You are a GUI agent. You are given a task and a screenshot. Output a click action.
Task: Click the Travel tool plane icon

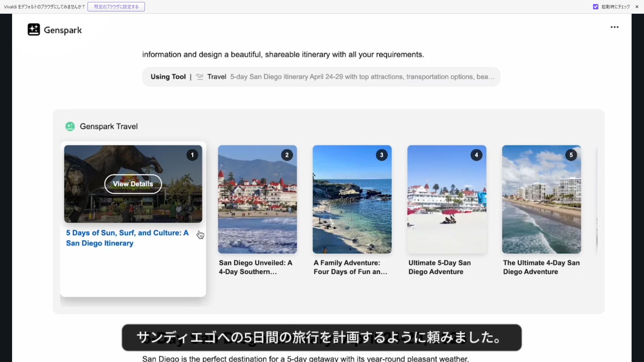coord(200,77)
